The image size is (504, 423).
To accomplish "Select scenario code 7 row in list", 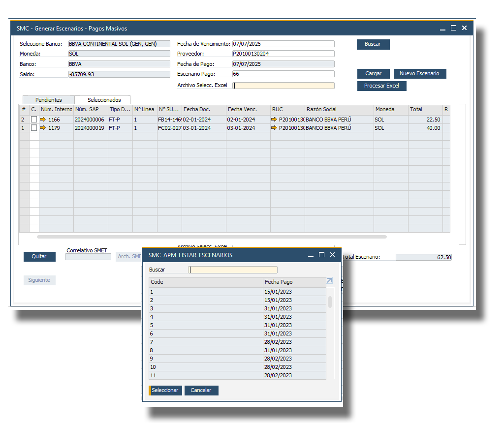I will click(207, 342).
